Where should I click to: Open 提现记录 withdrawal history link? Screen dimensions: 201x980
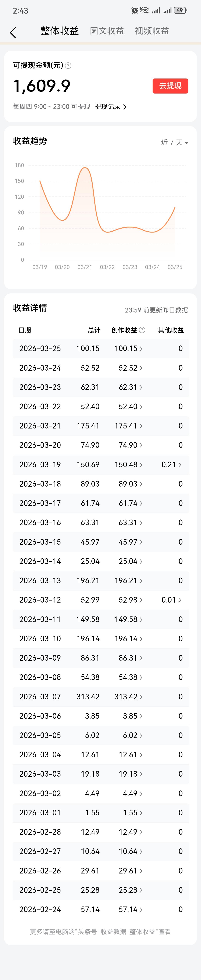(111, 107)
